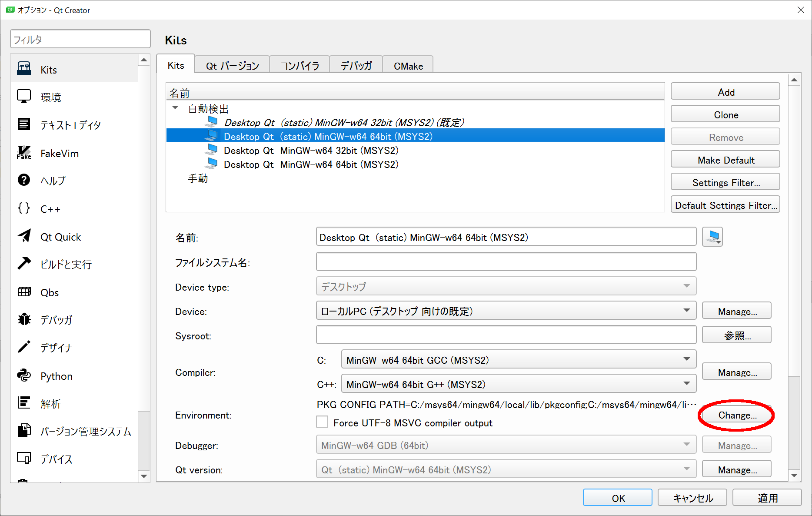Switch to the Qt バージョン tab
The height and width of the screenshot is (516, 812).
pyautogui.click(x=232, y=65)
